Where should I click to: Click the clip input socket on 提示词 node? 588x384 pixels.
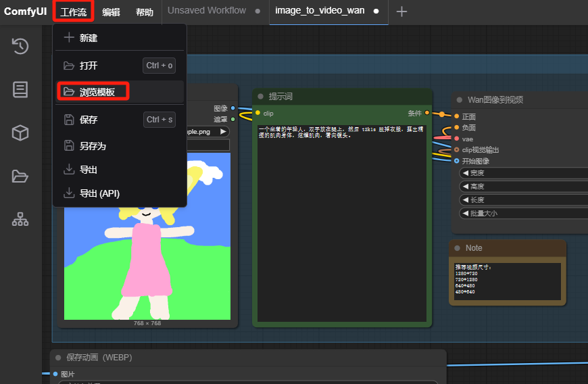[258, 113]
